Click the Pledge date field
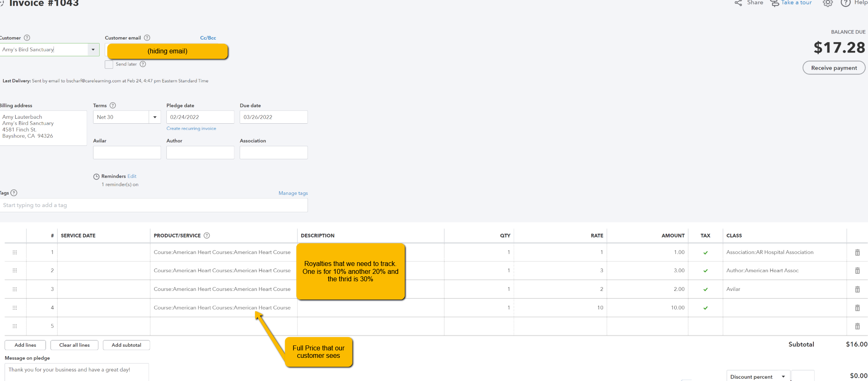The image size is (868, 381). (x=200, y=117)
